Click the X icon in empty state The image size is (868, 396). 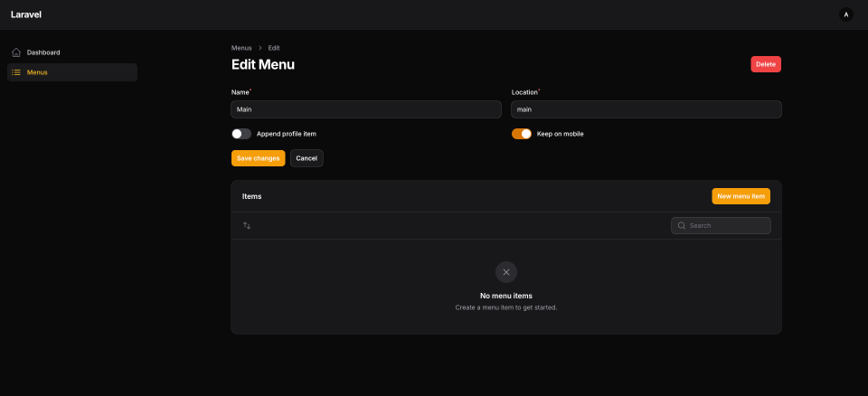pyautogui.click(x=505, y=272)
